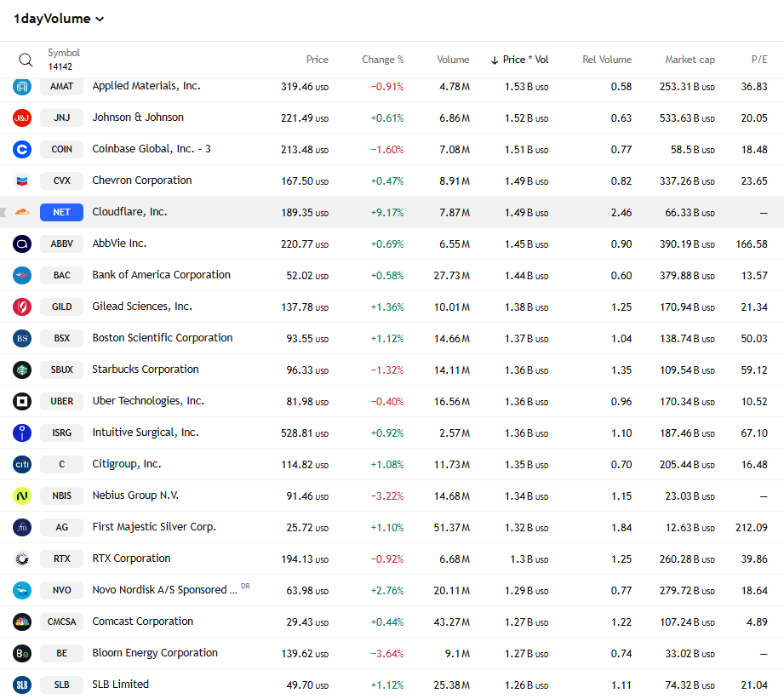Screen dimensions: 784x699
Task: Click the Comcast logo icon
Action: click(x=22, y=622)
